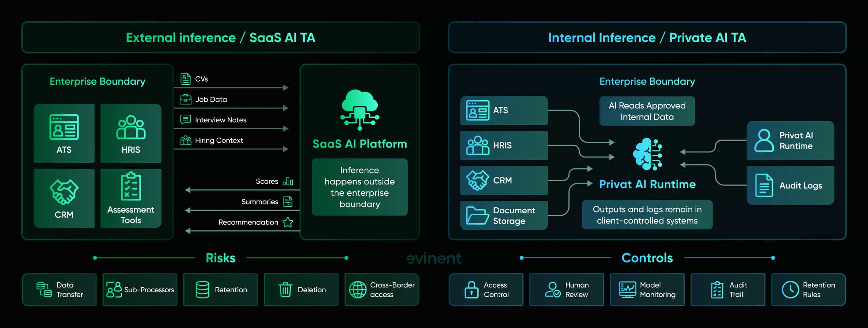Viewport: 868px width, 328px height.
Task: Click the Model Monitoring screen icon
Action: pos(628,290)
